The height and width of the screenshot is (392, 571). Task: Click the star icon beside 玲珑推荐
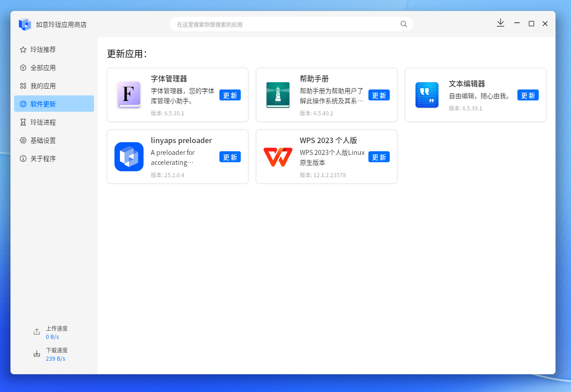(x=23, y=50)
